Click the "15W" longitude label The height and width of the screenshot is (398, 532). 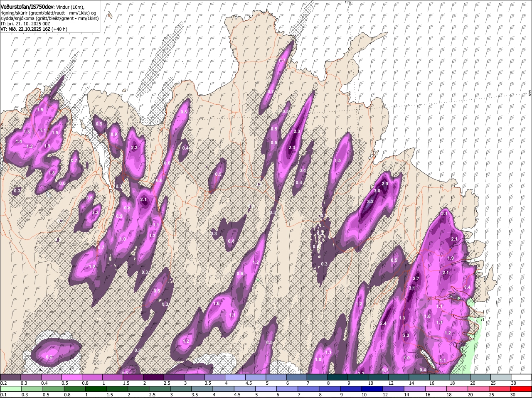pos(348,2)
